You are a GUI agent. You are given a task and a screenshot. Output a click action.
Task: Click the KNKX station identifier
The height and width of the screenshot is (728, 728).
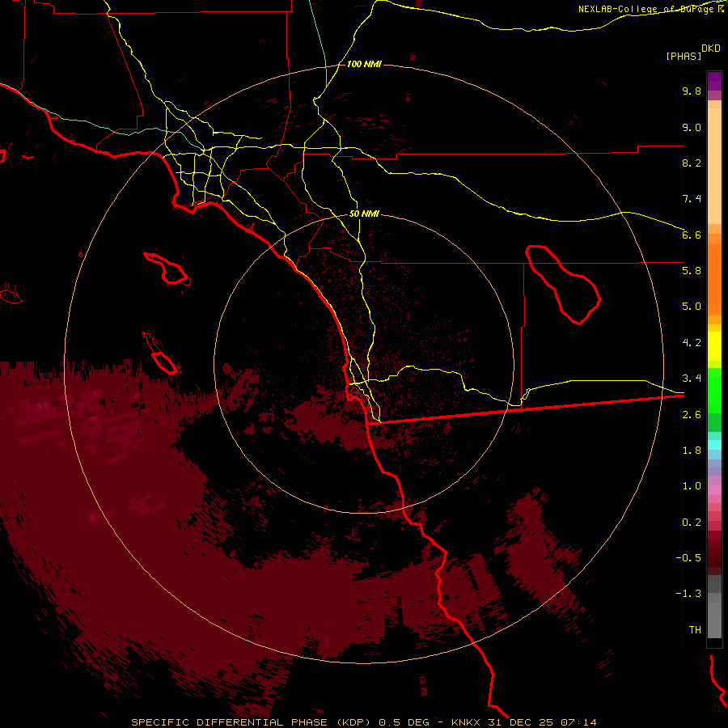click(x=465, y=722)
